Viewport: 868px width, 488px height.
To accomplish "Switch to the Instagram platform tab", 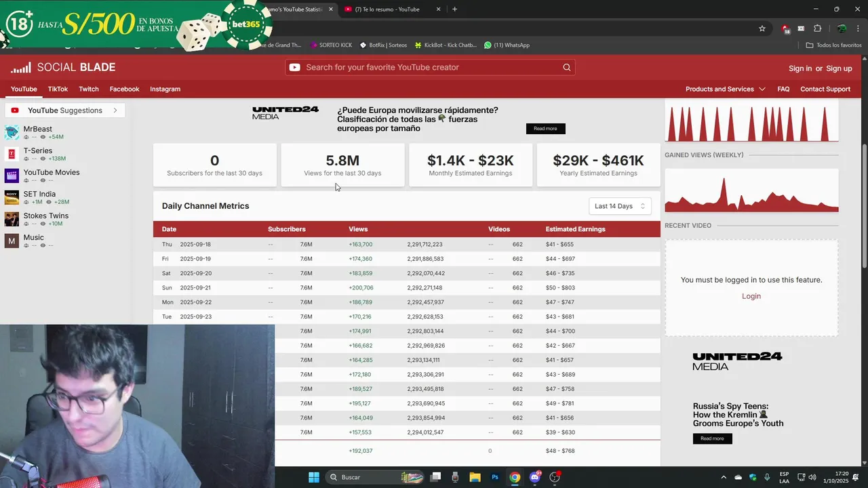I will coord(165,89).
